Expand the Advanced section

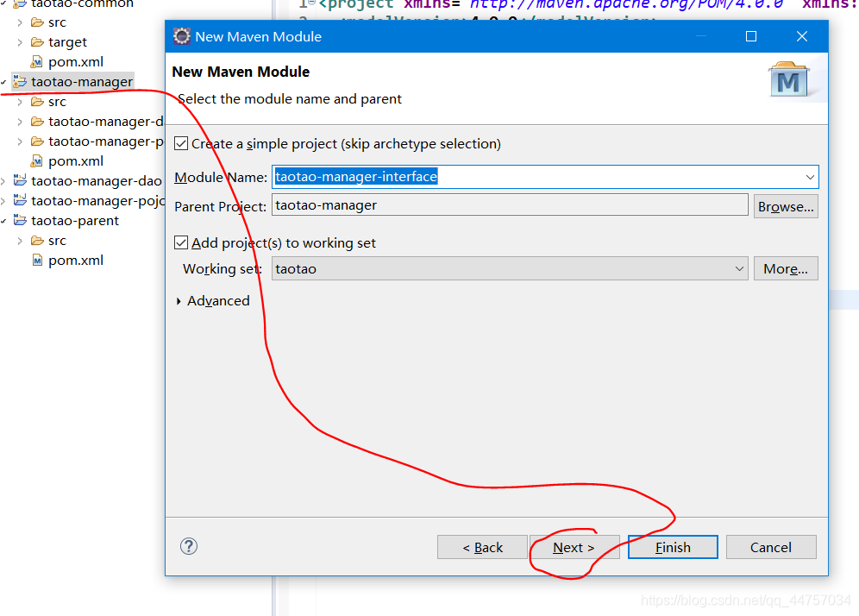point(179,301)
